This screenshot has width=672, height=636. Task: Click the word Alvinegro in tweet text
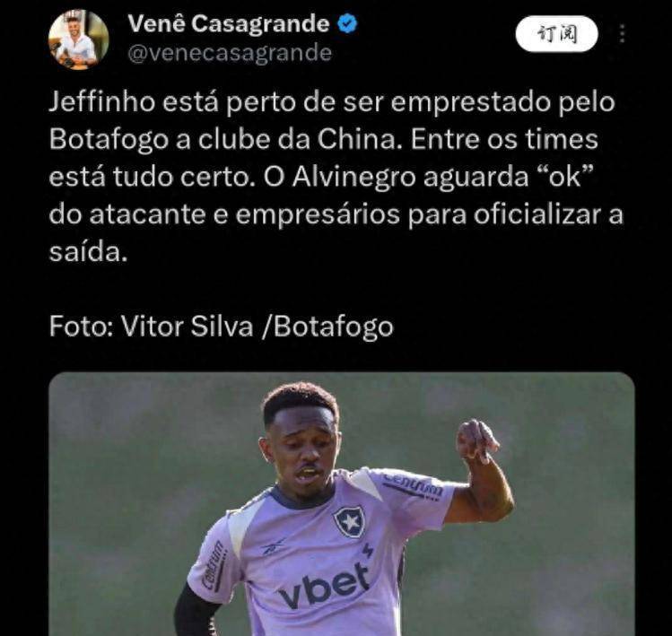pyautogui.click(x=354, y=178)
